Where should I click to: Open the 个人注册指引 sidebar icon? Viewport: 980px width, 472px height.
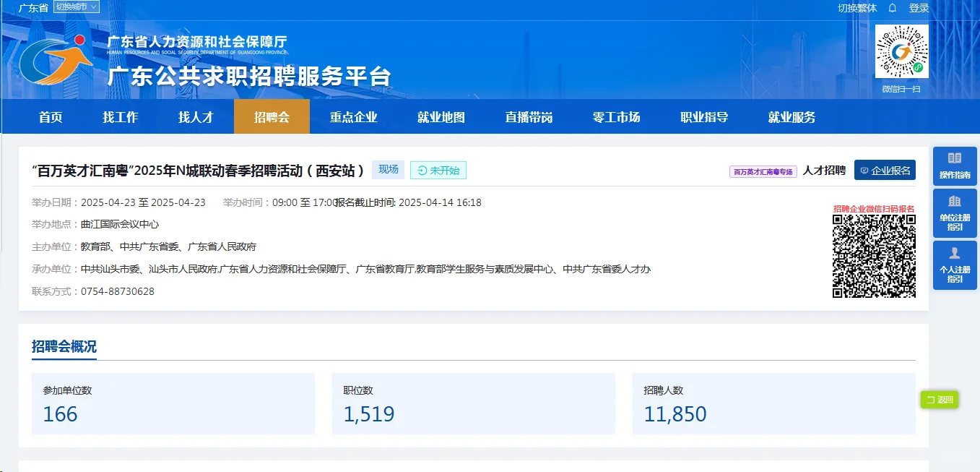point(954,265)
